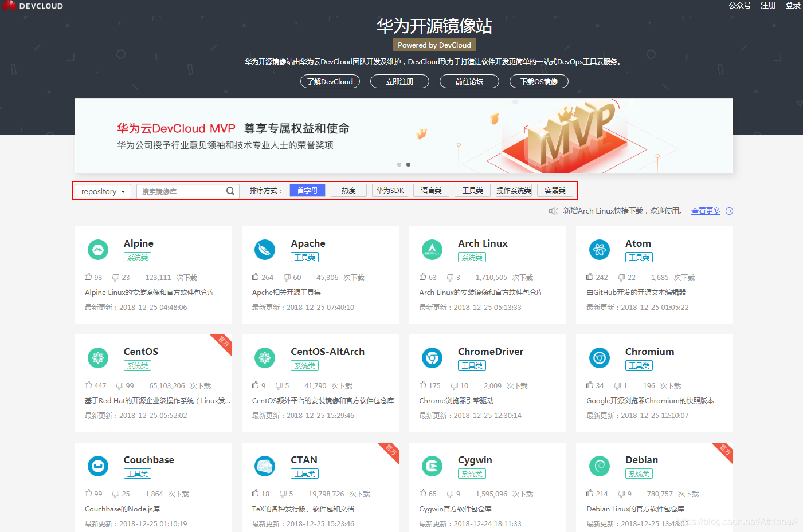The height and width of the screenshot is (532, 803).
Task: Select the 操作系统类 filter
Action: pyautogui.click(x=514, y=190)
